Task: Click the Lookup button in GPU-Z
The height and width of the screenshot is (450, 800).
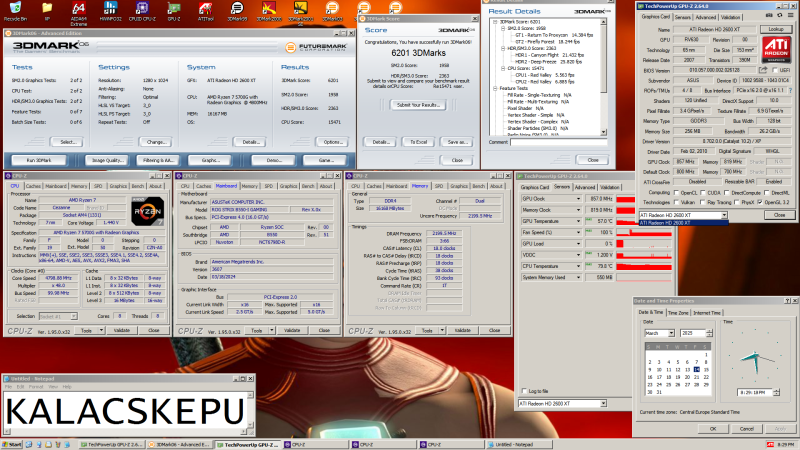Action: pos(776,30)
